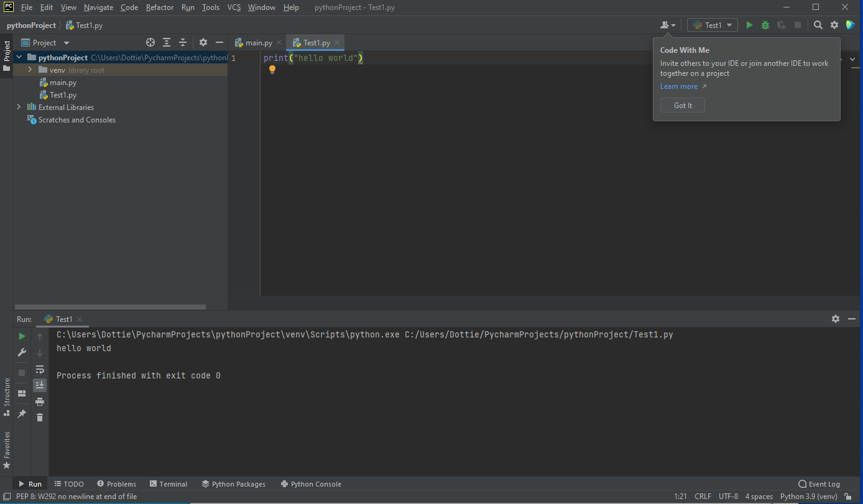The width and height of the screenshot is (863, 504).
Task: Open the Event Log
Action: [x=819, y=484]
